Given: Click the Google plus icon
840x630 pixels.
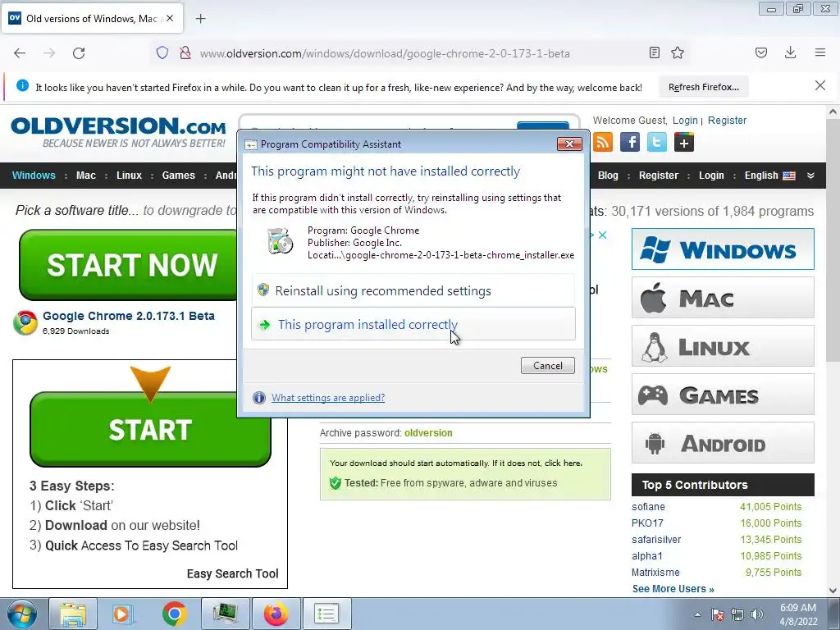Looking at the screenshot, I should pyautogui.click(x=684, y=143).
